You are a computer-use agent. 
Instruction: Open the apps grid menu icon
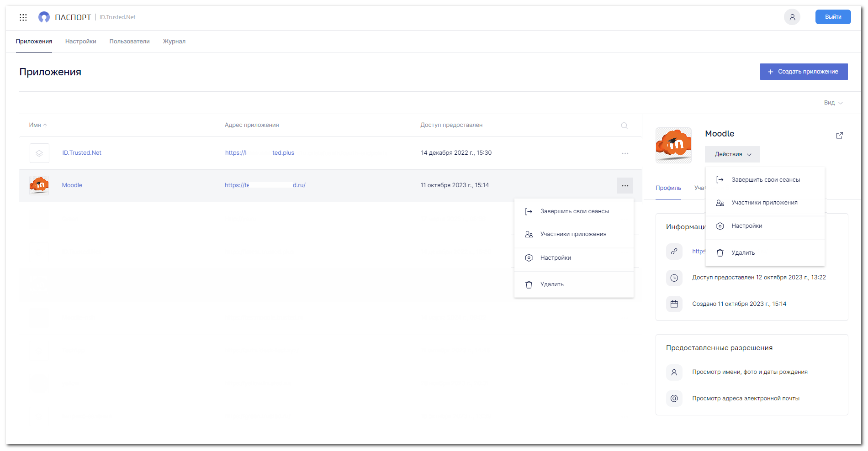tap(23, 17)
